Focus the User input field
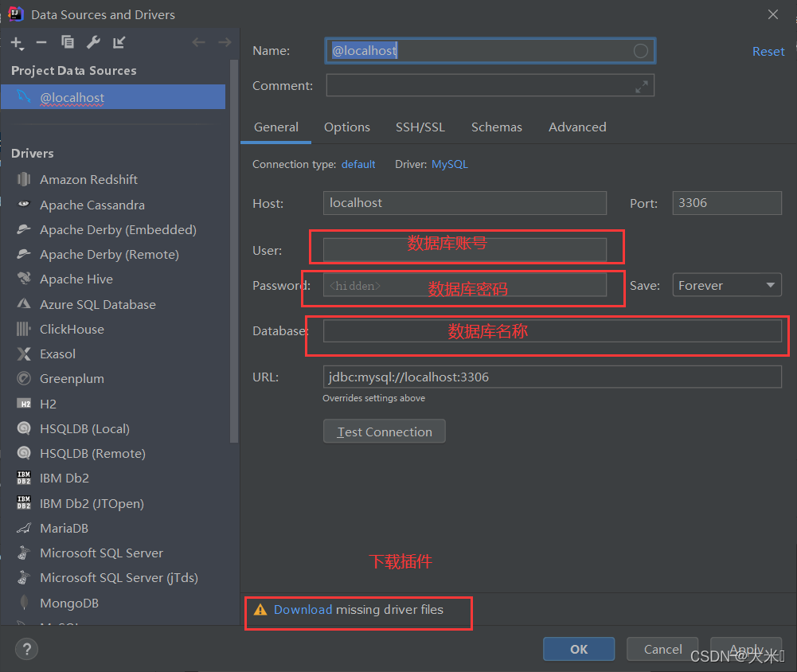Image resolution: width=797 pixels, height=672 pixels. pyautogui.click(x=464, y=249)
